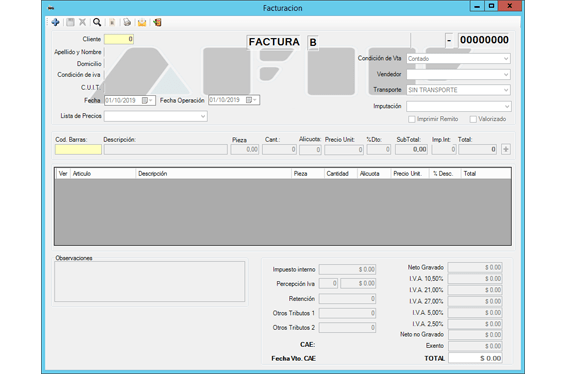
Task: Click the grid Descripción column header
Action: point(213,173)
